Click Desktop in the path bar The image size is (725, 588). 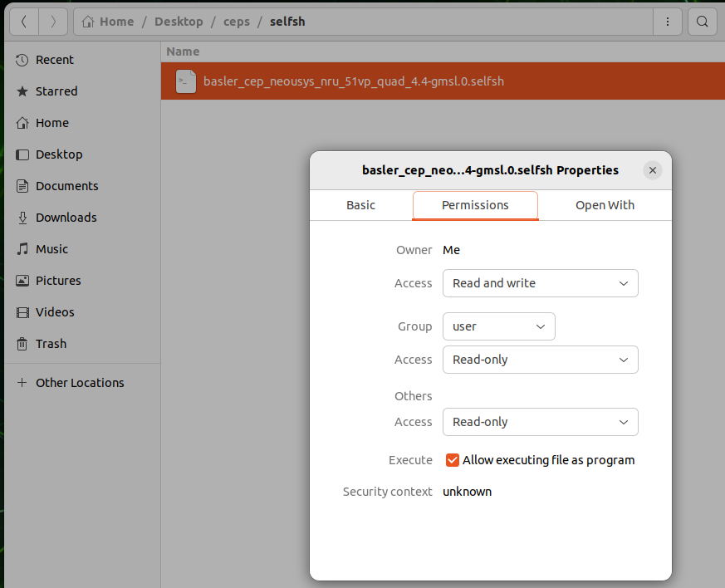(x=179, y=22)
